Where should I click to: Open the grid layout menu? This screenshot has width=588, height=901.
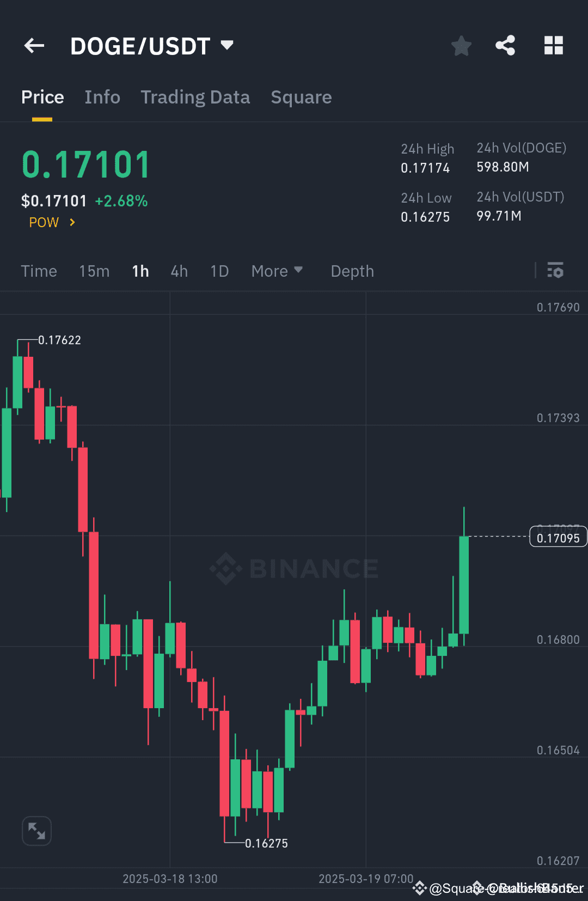pos(554,46)
